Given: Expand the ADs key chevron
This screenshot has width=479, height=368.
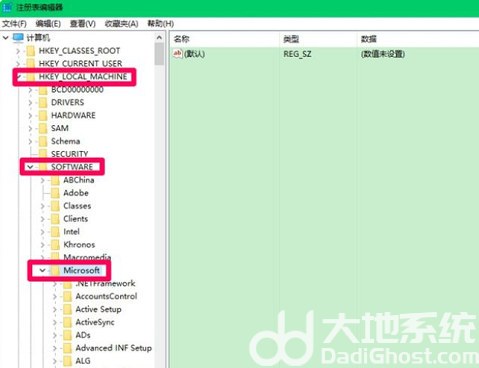Looking at the screenshot, I should click(55, 335).
